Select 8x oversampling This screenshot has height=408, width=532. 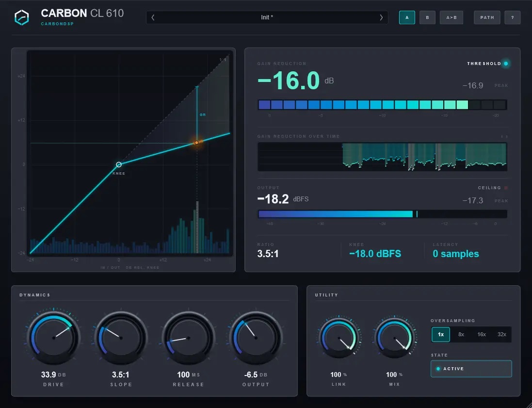click(x=461, y=334)
